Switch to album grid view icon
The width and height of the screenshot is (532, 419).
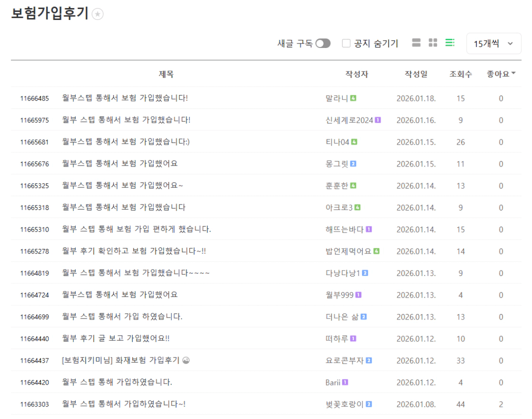(433, 43)
